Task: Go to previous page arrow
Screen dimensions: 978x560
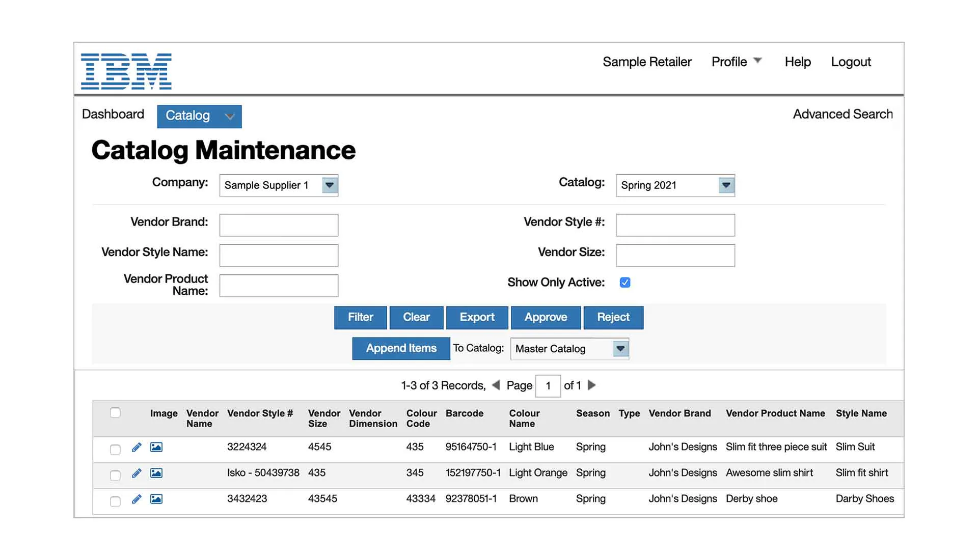Action: pos(496,385)
